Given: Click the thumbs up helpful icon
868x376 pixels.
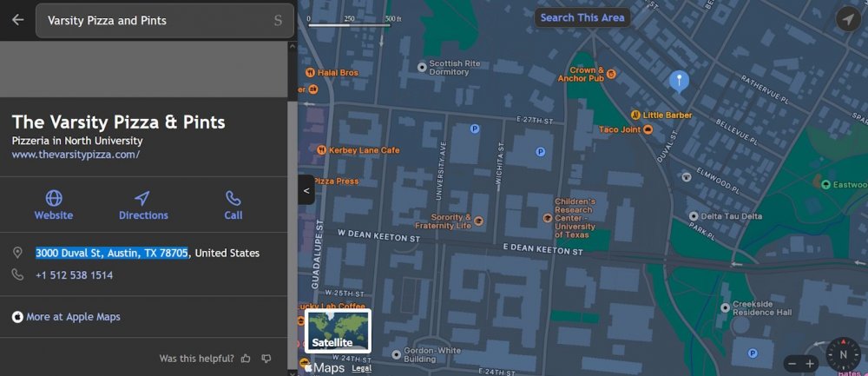Looking at the screenshot, I should coord(247,359).
